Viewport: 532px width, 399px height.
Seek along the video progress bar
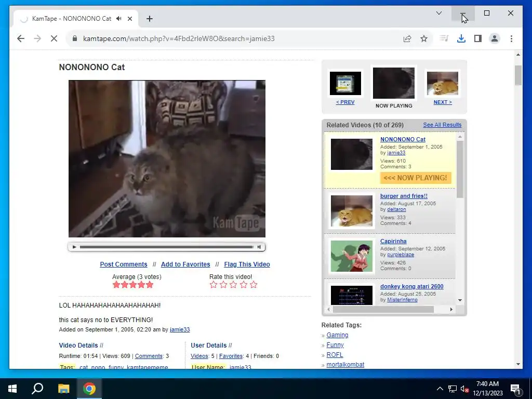167,247
